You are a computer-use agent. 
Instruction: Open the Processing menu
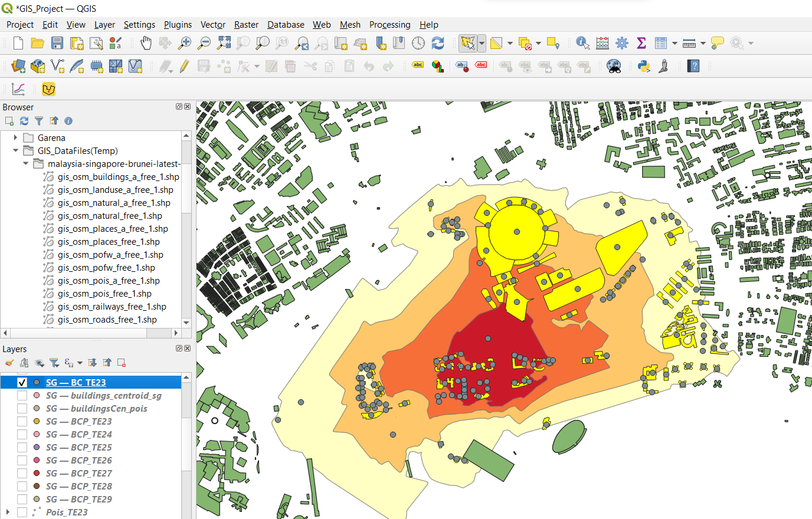(389, 25)
